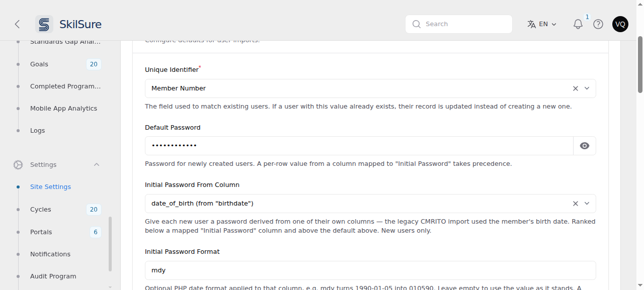The image size is (644, 290).
Task: Expand the Initial Password From Column dropdown arrow
Action: [587, 204]
